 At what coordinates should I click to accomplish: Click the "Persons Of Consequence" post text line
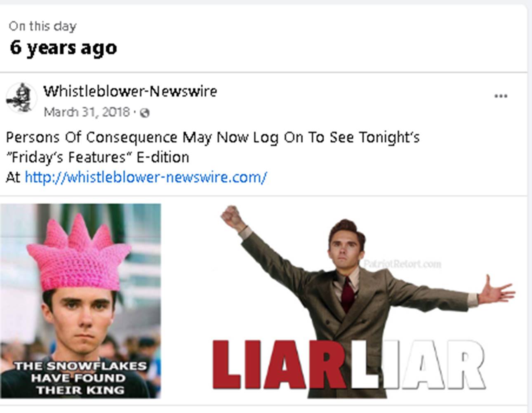point(213,137)
